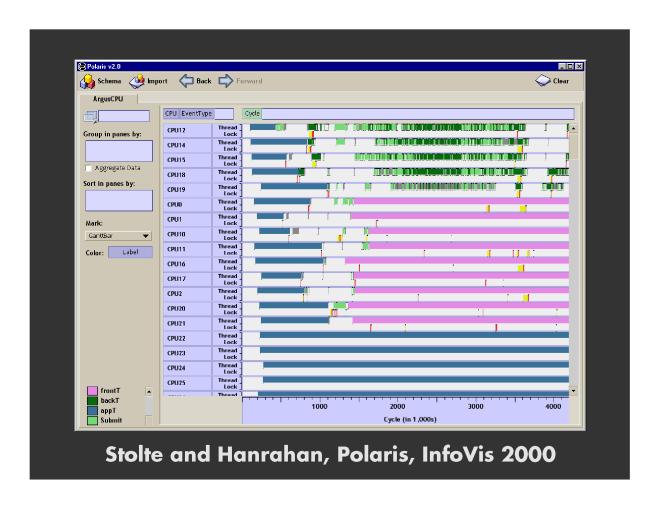
Task: Click the 1000 tick on Cycle axis
Action: point(319,406)
